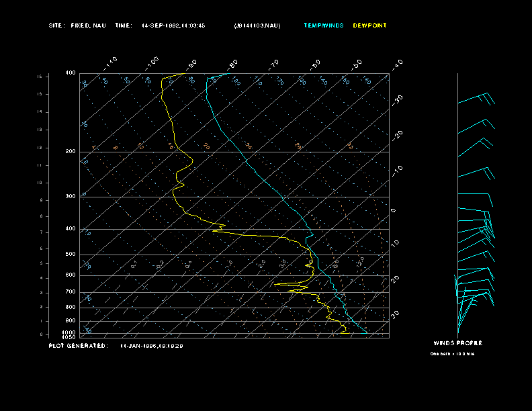Click the WINDS PROFILE caption
The height and width of the screenshot is (411, 532).
point(457,343)
